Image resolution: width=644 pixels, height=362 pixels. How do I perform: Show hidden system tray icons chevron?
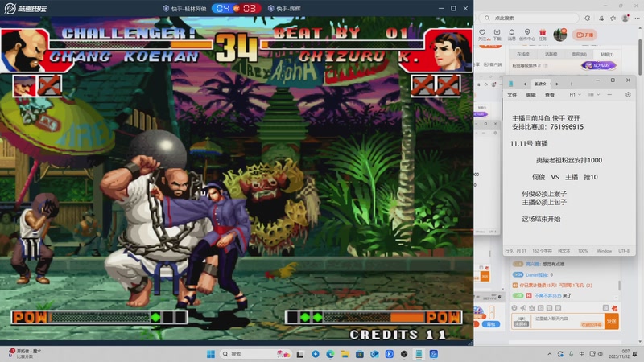(x=550, y=354)
